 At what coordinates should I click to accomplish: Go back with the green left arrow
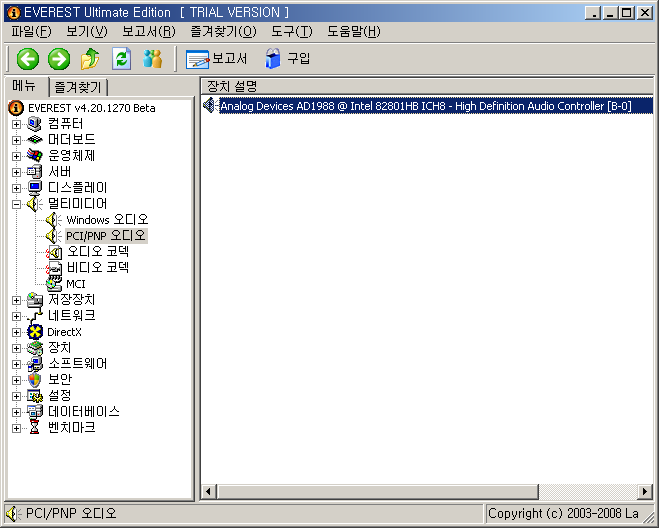pyautogui.click(x=28, y=59)
